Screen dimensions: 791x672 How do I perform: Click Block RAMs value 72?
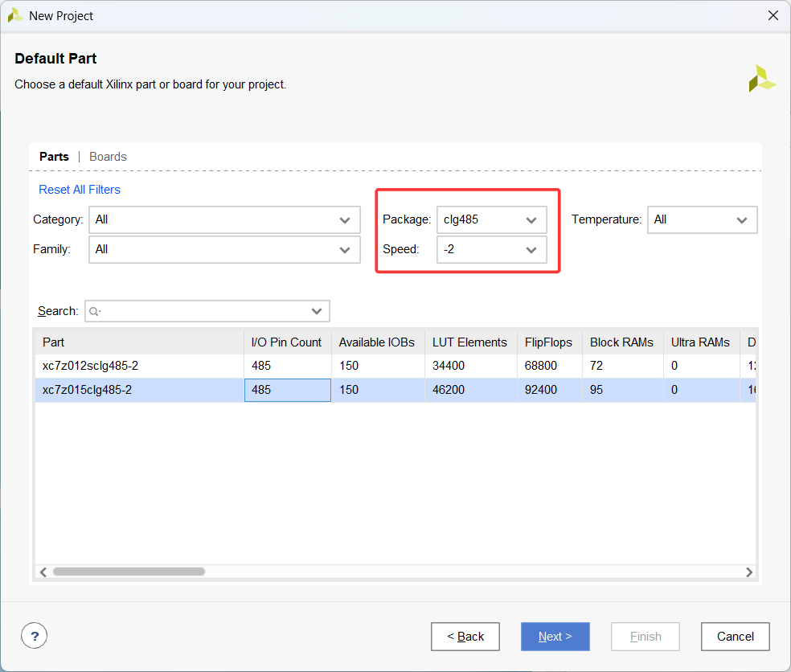(x=596, y=366)
